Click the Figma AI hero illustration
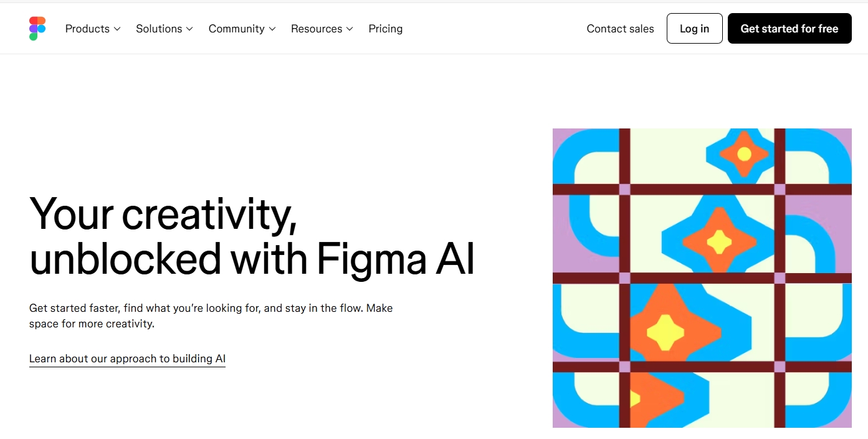This screenshot has width=868, height=439. pos(702,278)
